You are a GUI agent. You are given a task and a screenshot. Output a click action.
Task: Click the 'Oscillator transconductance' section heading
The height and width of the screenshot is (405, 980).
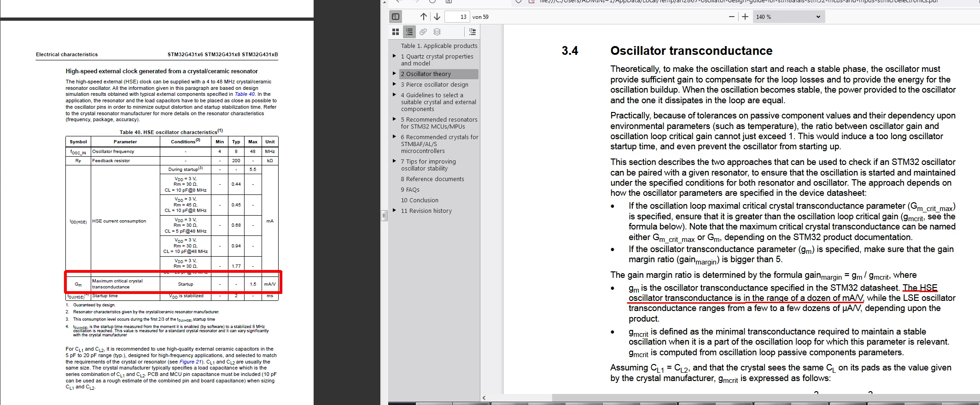coord(691,51)
